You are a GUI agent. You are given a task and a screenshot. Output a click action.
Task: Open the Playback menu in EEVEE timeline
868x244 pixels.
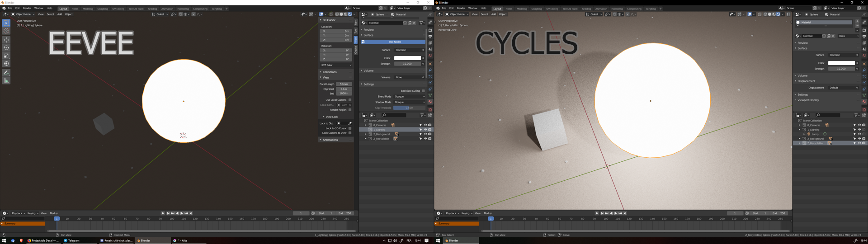tap(18, 213)
